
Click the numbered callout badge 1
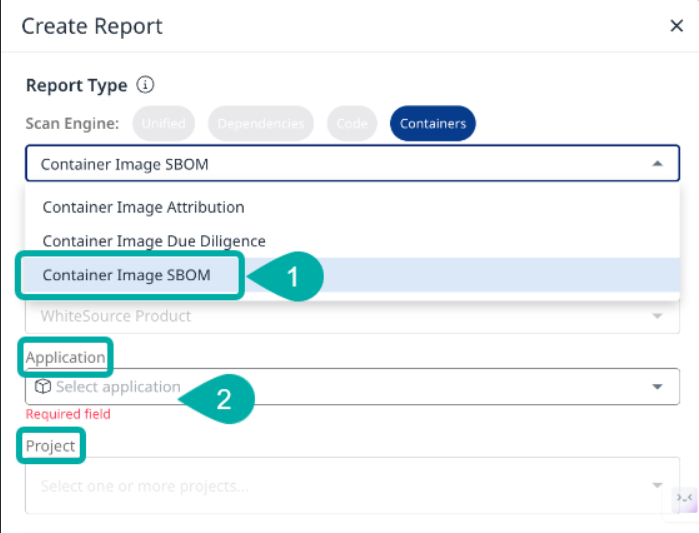point(292,277)
